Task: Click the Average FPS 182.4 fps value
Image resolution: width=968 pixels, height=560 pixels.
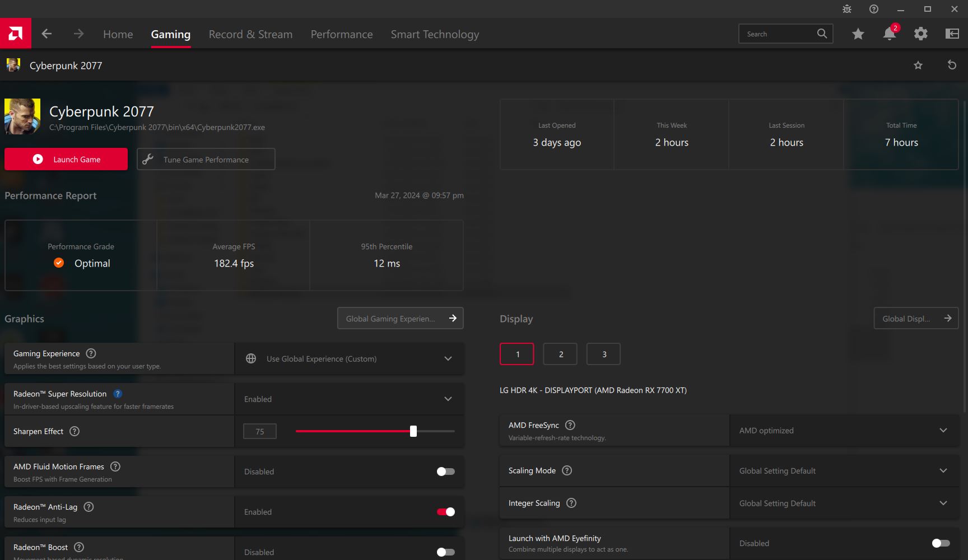Action: click(x=234, y=263)
